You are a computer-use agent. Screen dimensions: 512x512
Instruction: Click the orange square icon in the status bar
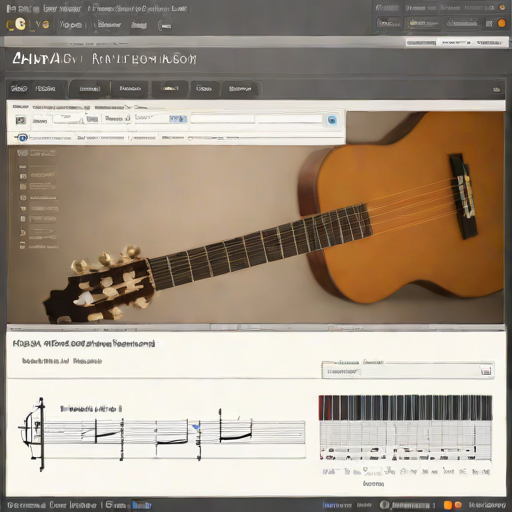pos(448,505)
